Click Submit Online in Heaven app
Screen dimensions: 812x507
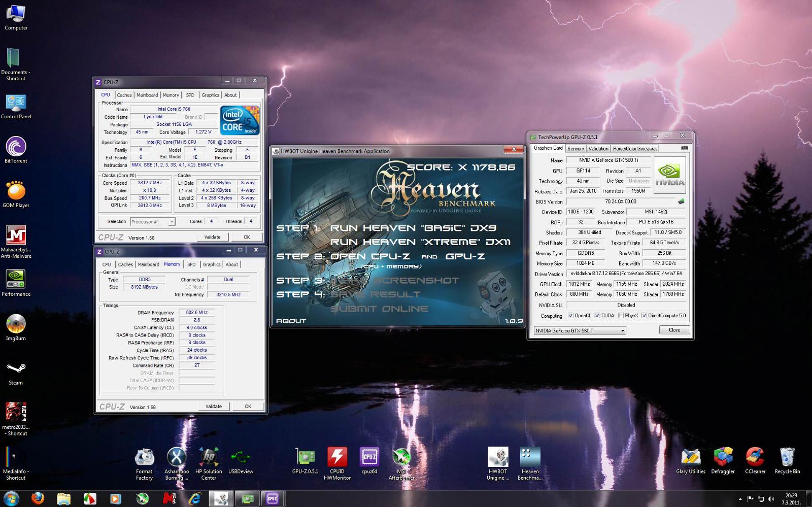[x=379, y=309]
